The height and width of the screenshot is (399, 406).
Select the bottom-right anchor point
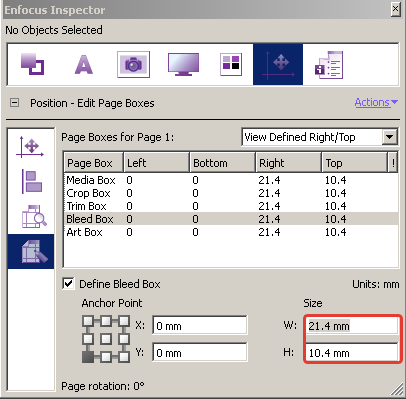point(124,357)
